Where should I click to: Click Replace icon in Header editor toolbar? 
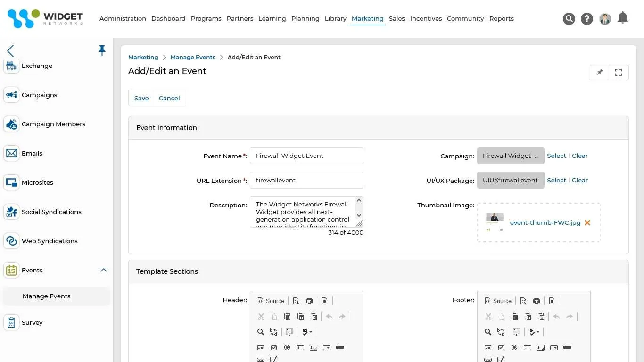273,332
